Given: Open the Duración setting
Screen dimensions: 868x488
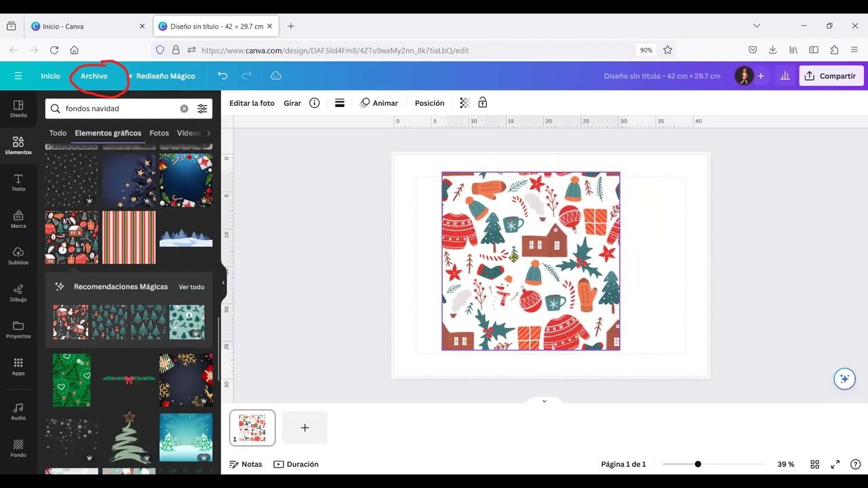Looking at the screenshot, I should coord(296,464).
